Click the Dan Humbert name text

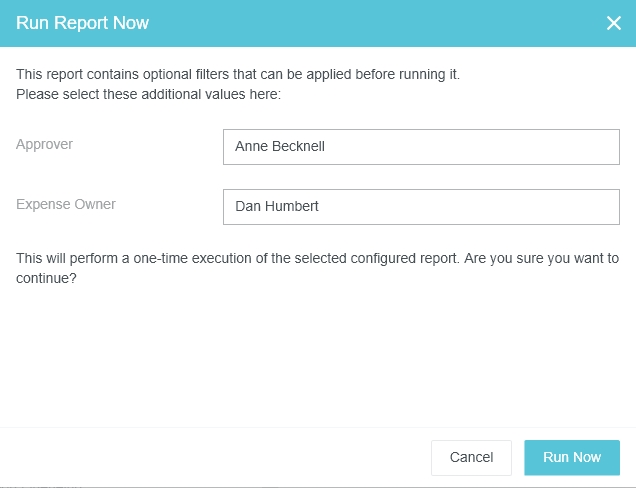(276, 207)
